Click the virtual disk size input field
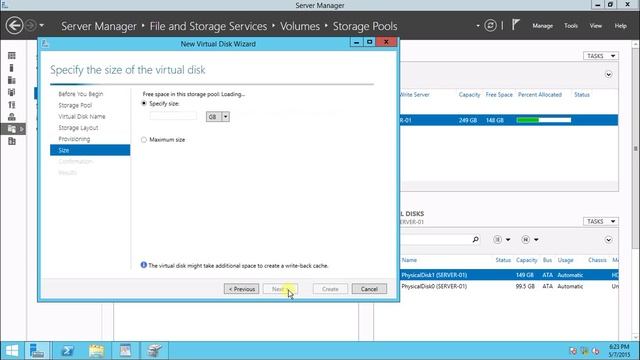The height and width of the screenshot is (360, 640). point(173,117)
